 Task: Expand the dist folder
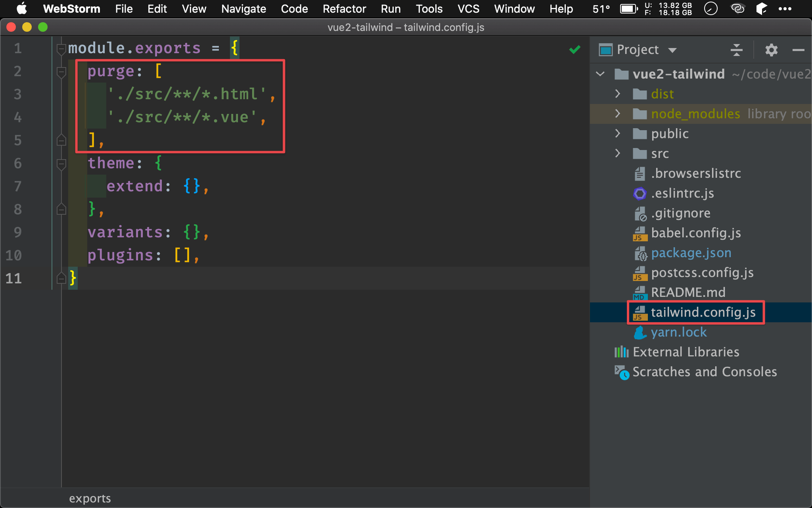tap(617, 94)
